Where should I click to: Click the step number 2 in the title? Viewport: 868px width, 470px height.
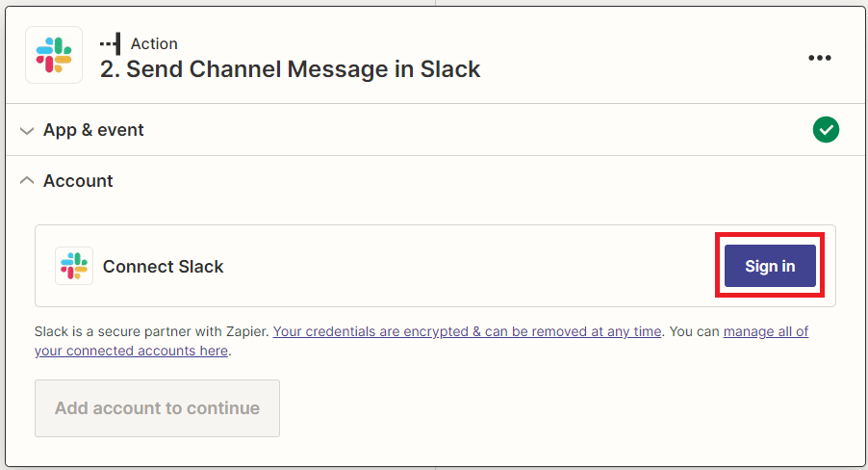pyautogui.click(x=110, y=69)
